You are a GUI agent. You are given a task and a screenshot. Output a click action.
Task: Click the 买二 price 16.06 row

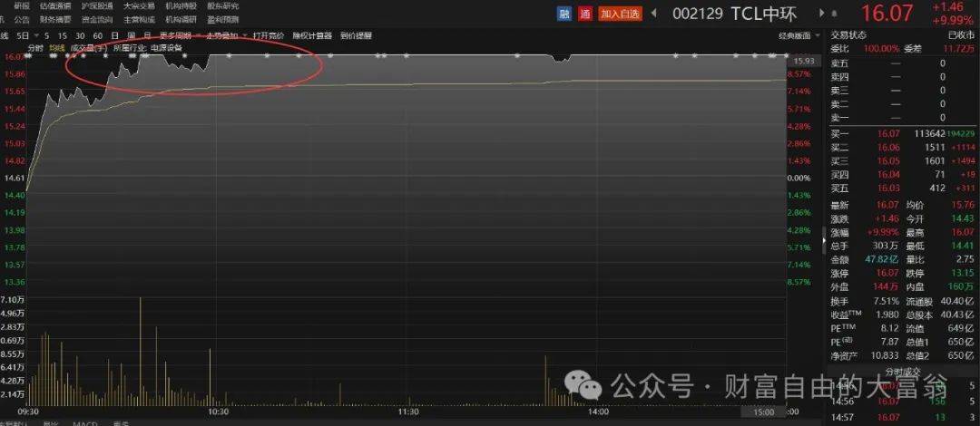pyautogui.click(x=902, y=148)
